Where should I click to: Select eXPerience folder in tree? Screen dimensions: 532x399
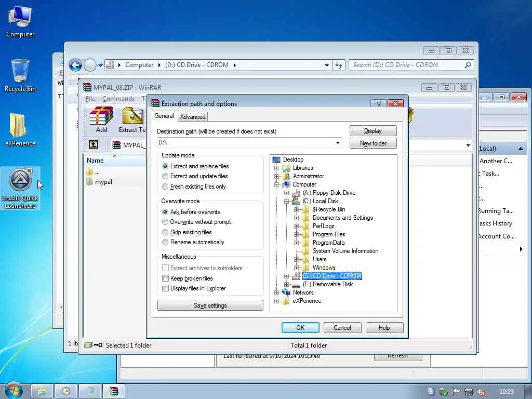coord(307,301)
